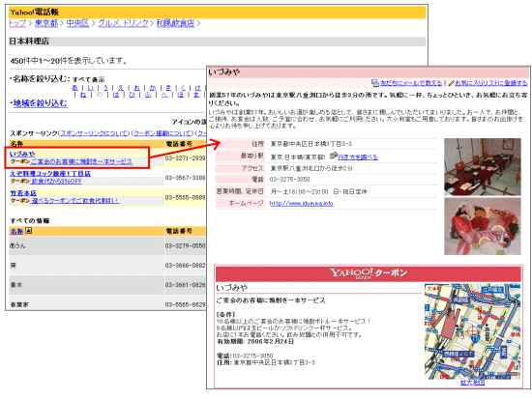Click the 日本料理店 category heading
532x399 pixels.
click(x=29, y=42)
